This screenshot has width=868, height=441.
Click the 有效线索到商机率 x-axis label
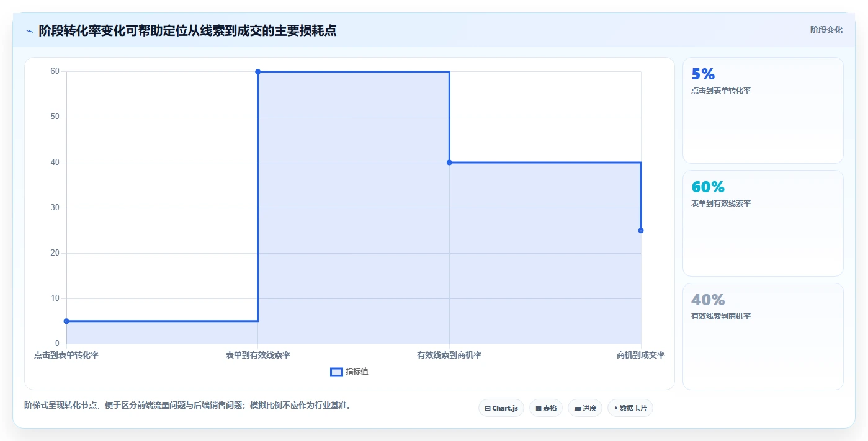point(449,355)
